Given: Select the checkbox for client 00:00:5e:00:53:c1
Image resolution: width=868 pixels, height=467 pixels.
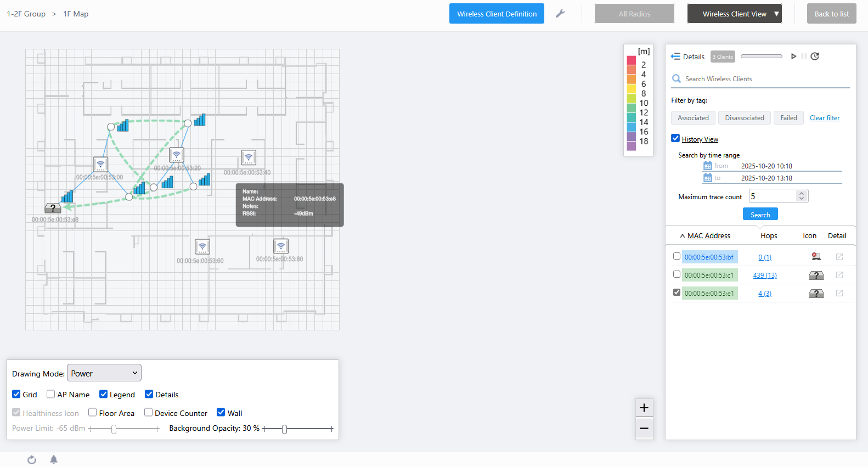Looking at the screenshot, I should point(677,274).
